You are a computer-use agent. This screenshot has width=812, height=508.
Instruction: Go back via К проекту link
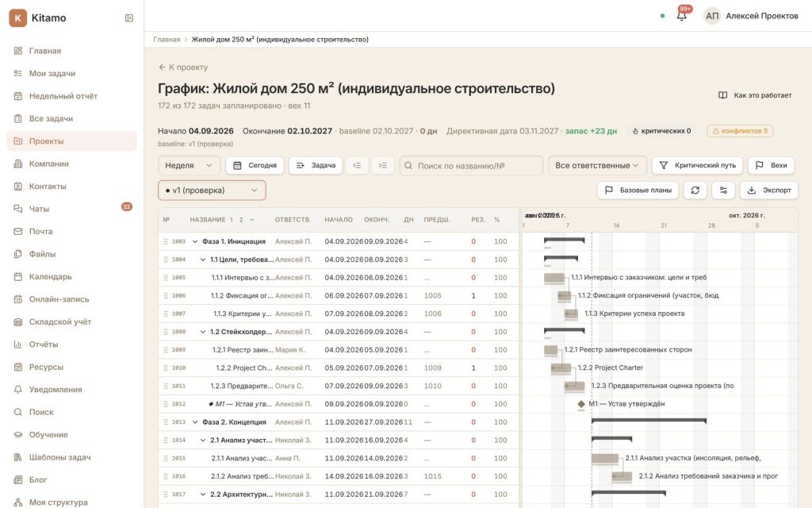click(183, 67)
